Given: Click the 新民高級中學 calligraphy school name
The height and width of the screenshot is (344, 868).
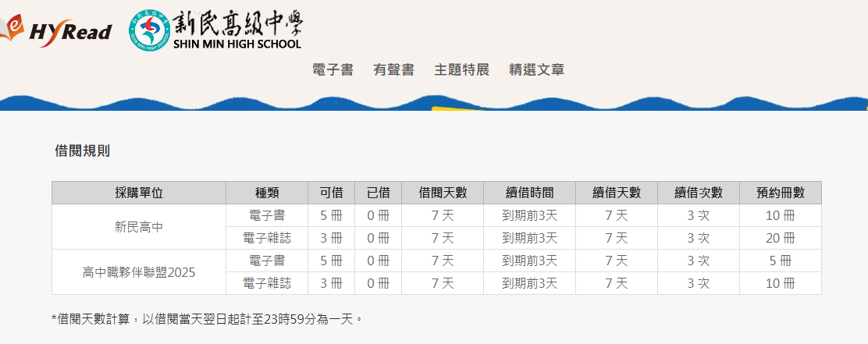Looking at the screenshot, I should pyautogui.click(x=236, y=23).
